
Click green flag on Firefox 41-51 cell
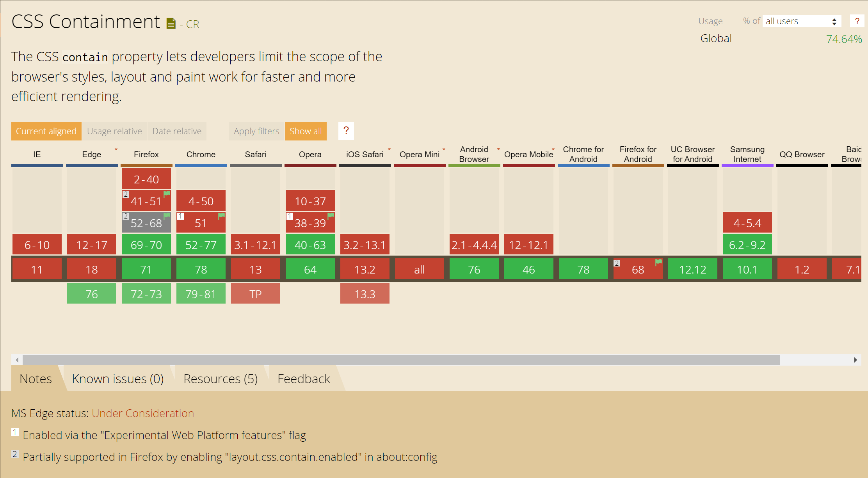click(x=167, y=194)
